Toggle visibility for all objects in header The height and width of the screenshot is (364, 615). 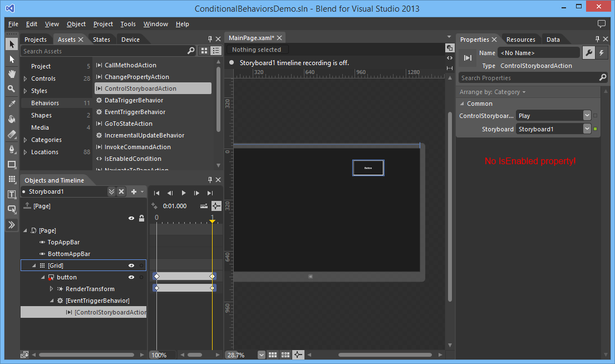tap(131, 218)
